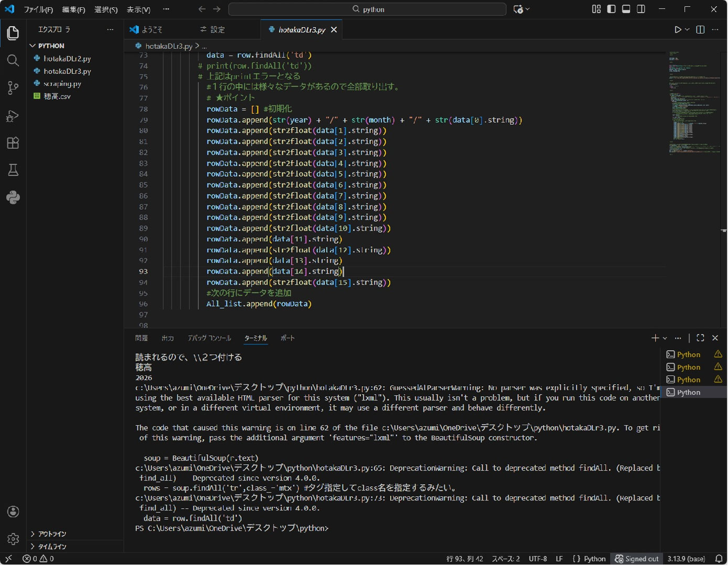Open the Manage settings gear
The width and height of the screenshot is (728, 566).
(x=13, y=539)
